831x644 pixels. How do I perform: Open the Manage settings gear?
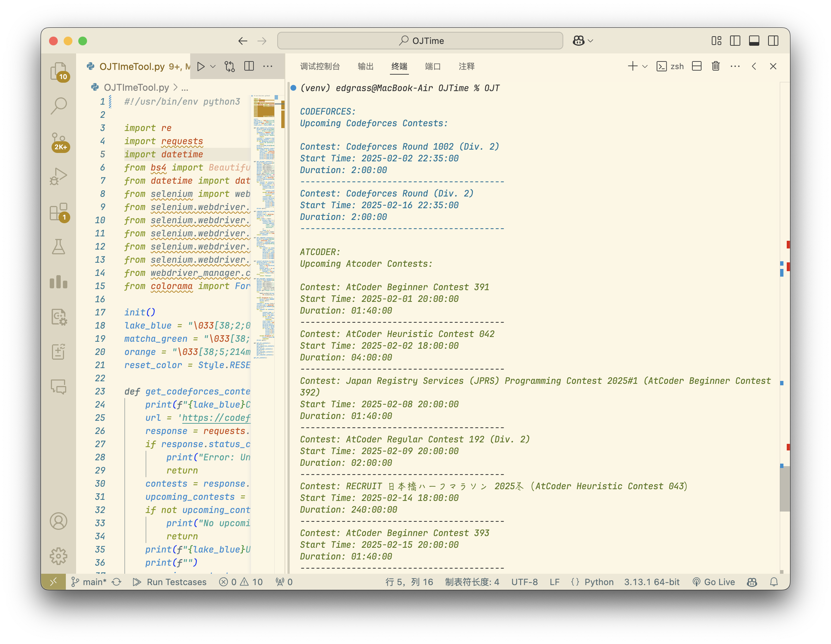[59, 556]
